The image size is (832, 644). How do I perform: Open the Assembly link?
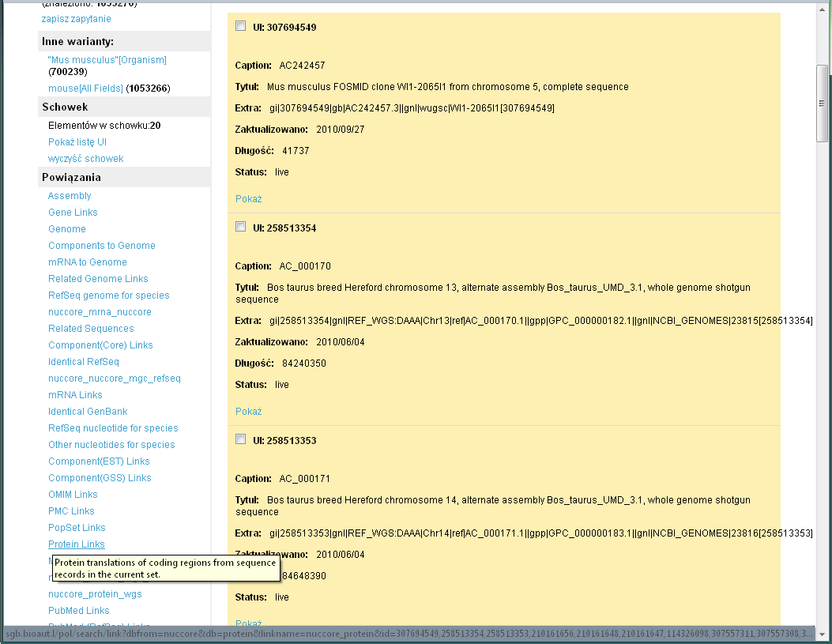70,196
